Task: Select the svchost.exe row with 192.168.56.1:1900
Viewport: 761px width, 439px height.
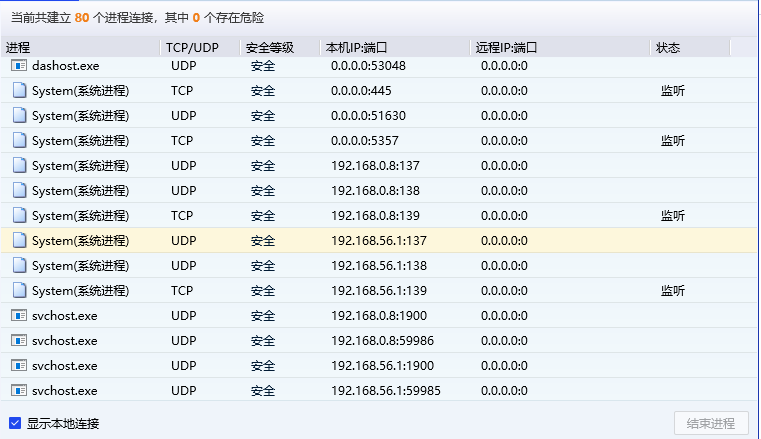Action: pos(300,365)
